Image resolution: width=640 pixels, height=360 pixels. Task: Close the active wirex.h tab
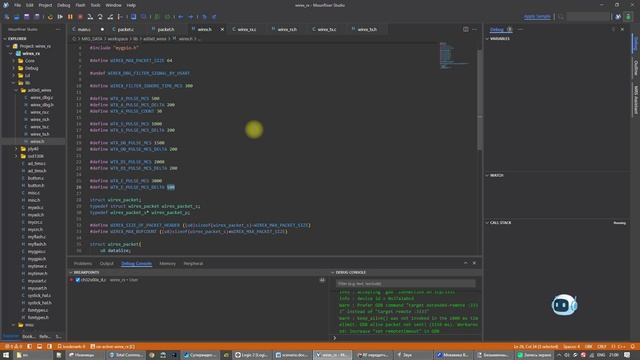tap(222, 29)
